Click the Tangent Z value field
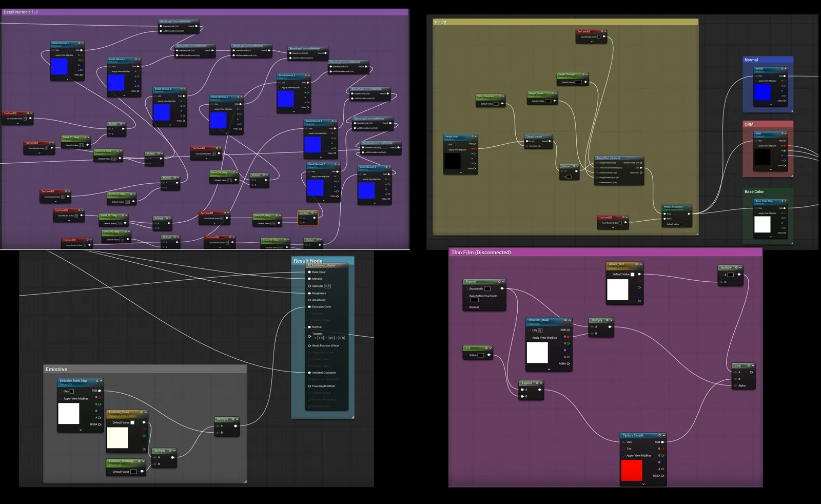Viewport: 821px width, 504px height. click(x=342, y=338)
